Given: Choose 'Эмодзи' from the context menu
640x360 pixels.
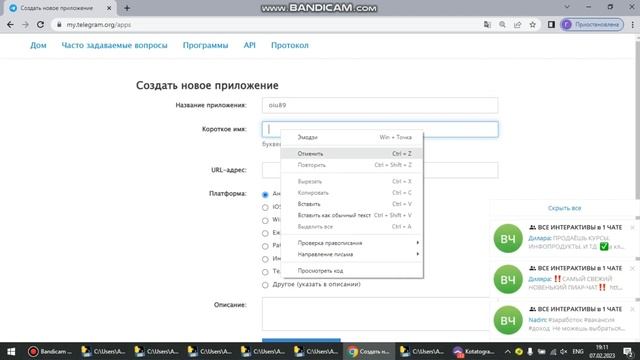Looking at the screenshot, I should coord(352,138).
